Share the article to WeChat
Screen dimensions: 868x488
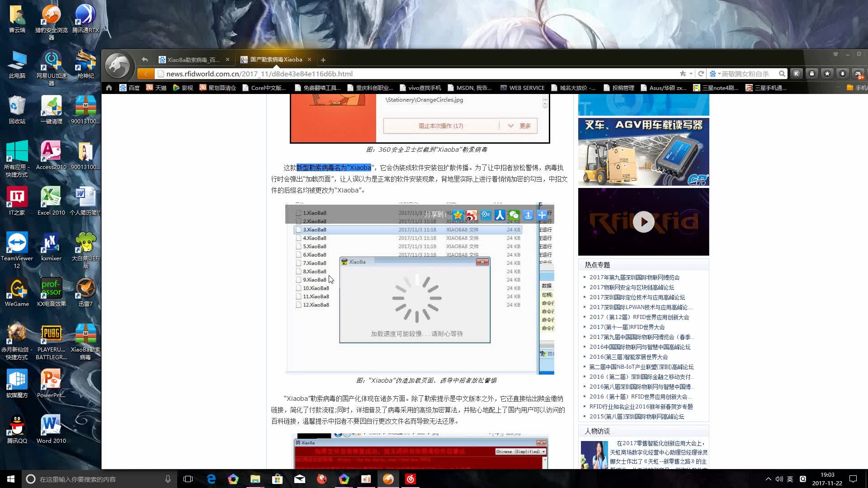click(x=514, y=215)
